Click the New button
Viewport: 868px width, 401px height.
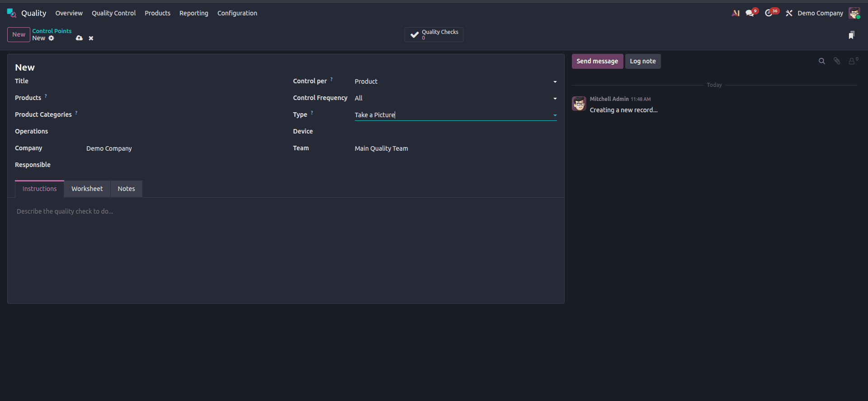(x=19, y=34)
